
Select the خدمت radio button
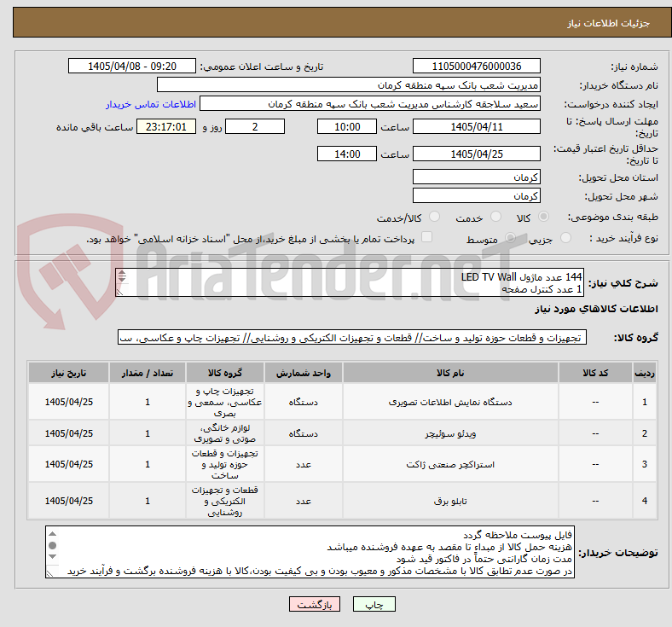[x=495, y=217]
